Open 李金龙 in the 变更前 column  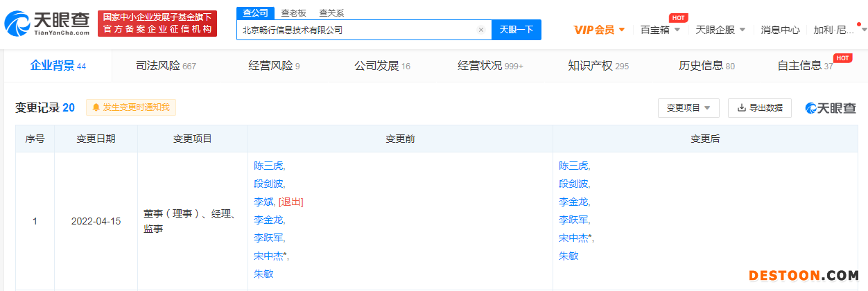(269, 220)
